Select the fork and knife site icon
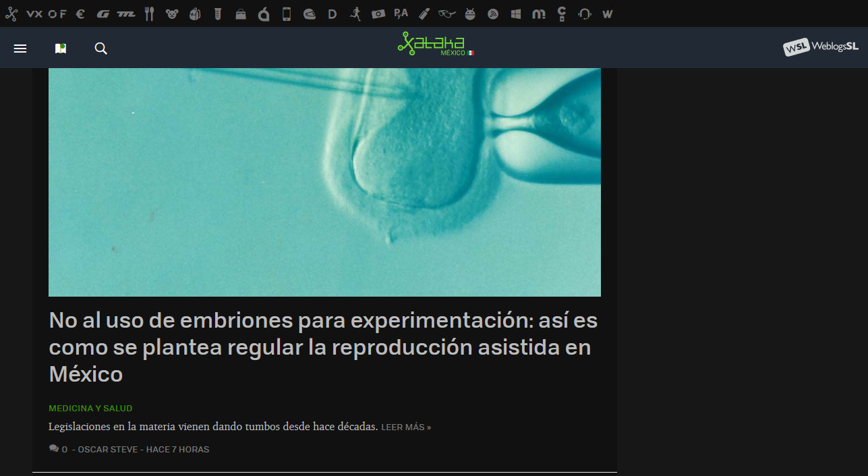The width and height of the screenshot is (868, 476). pos(149,13)
